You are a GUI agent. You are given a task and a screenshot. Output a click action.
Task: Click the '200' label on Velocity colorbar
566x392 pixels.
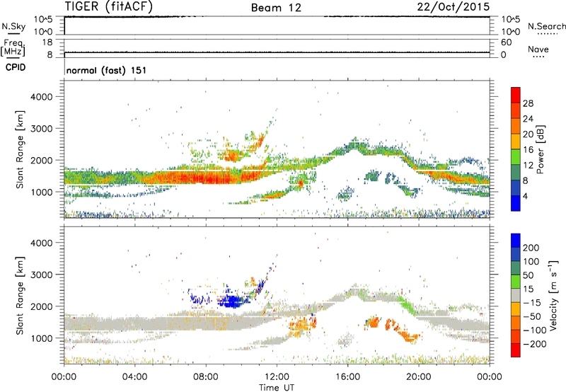(x=531, y=248)
